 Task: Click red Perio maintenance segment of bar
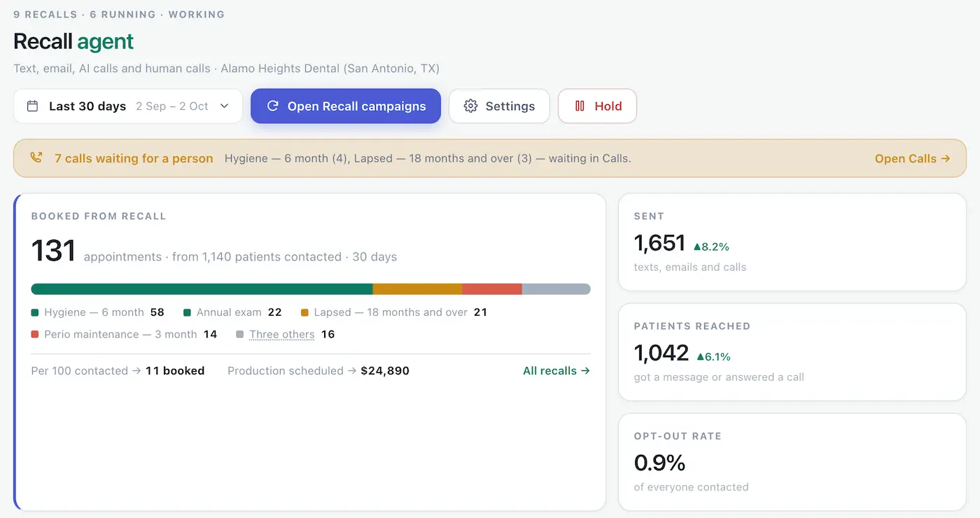pyautogui.click(x=492, y=289)
